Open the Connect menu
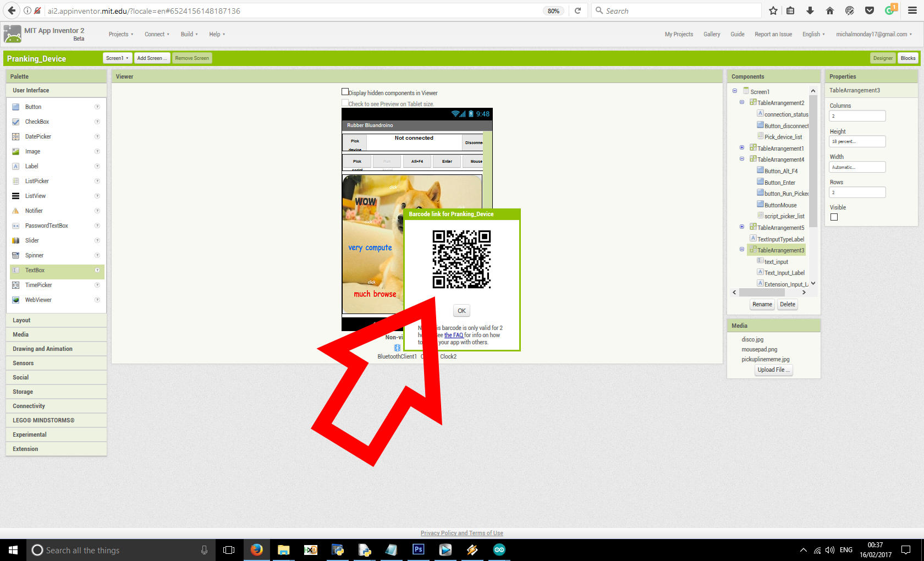 [157, 34]
